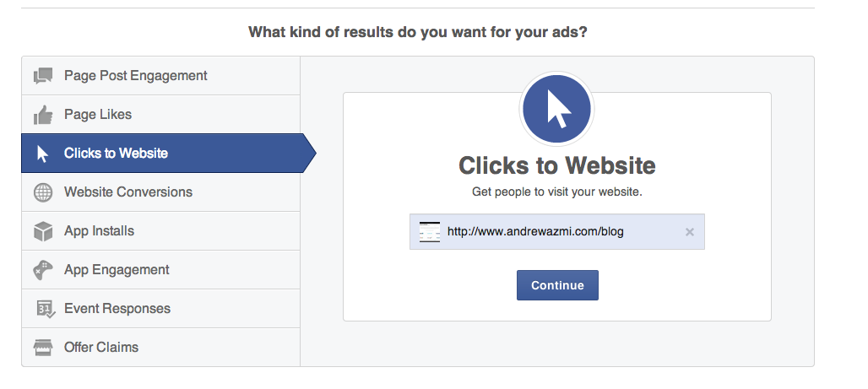868x389 pixels.
Task: Click the calendar icon for Event Responses
Action: click(x=43, y=309)
